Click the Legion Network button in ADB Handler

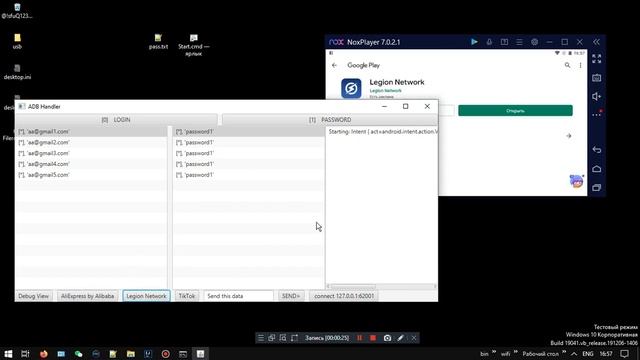click(146, 296)
